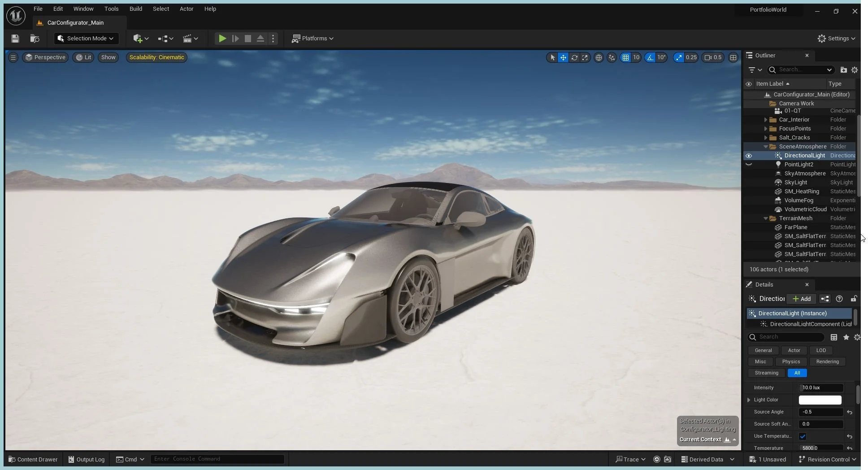
Task: Toggle the world/local coordinate system globe
Action: coord(599,57)
